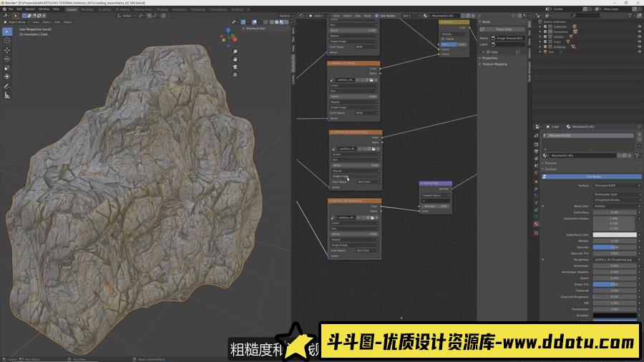Click the material unlink X icon
Viewport: 644px width, 362px height.
(x=629, y=155)
